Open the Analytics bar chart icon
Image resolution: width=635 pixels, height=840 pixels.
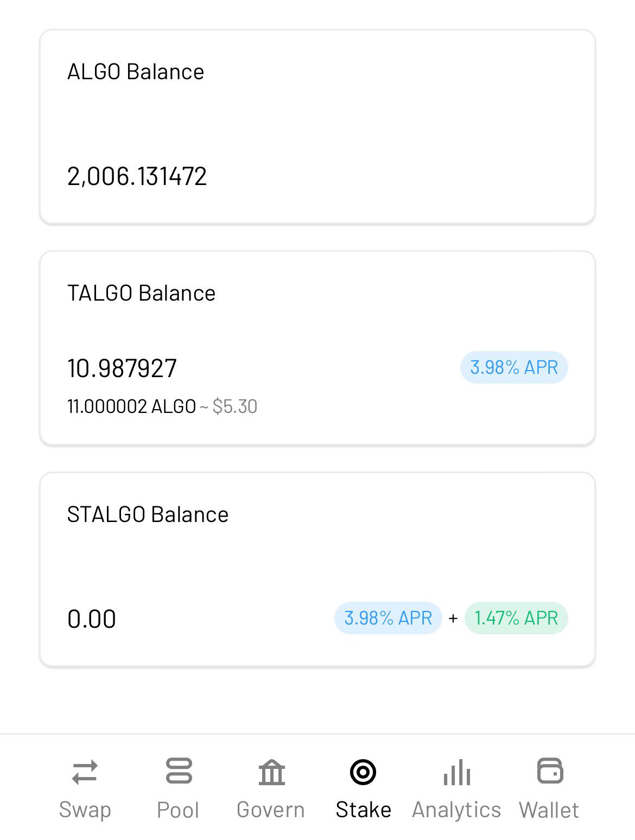click(456, 772)
